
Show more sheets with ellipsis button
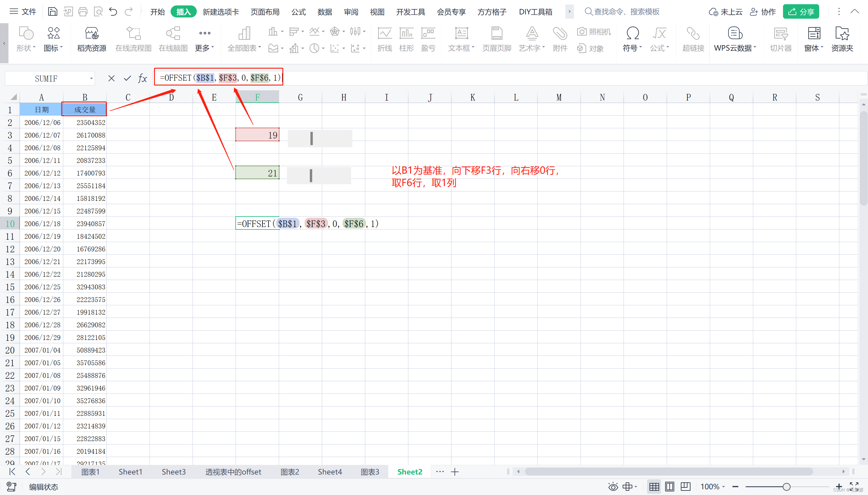(x=440, y=472)
